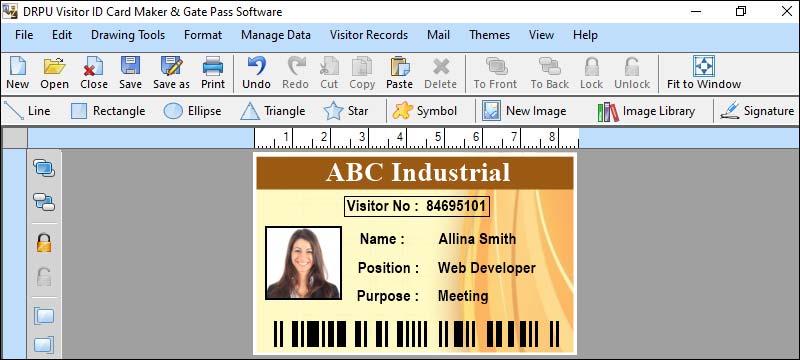Image resolution: width=800 pixels, height=360 pixels.
Task: Select the ABC Industrial card title
Action: click(418, 172)
